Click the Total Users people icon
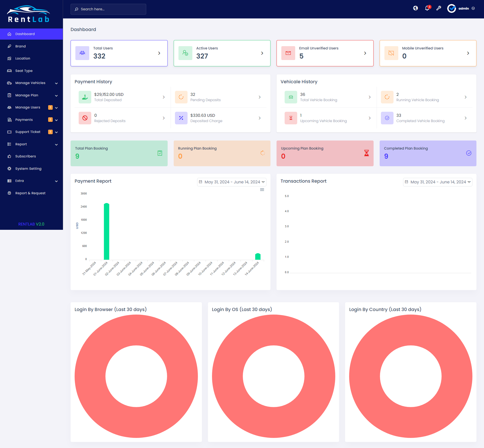 (82, 53)
